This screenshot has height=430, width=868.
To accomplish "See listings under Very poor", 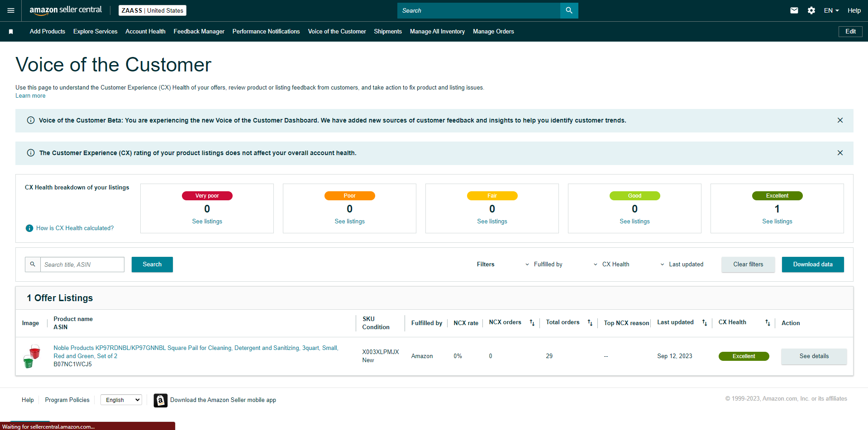I will [207, 222].
